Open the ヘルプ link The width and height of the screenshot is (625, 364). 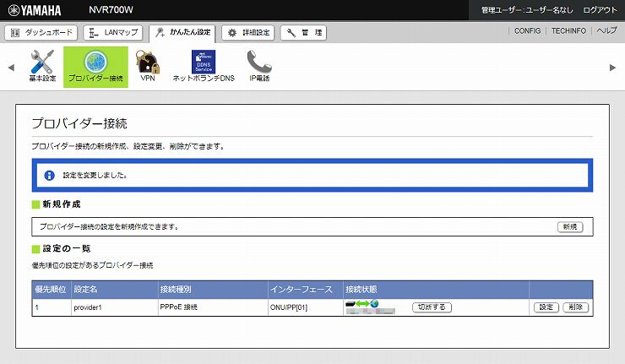click(x=606, y=30)
